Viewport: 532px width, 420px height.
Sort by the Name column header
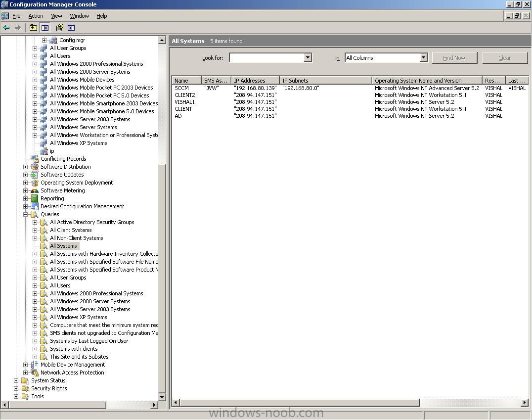click(186, 81)
